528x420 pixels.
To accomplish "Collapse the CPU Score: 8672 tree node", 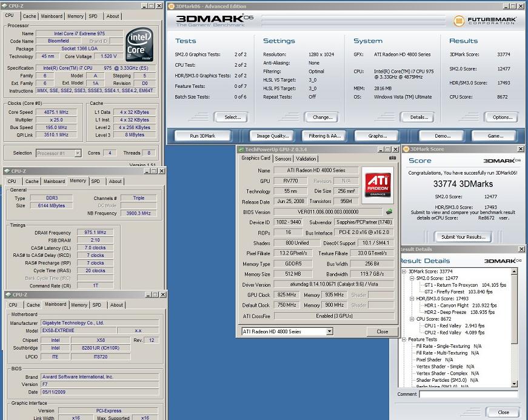I will click(412, 319).
